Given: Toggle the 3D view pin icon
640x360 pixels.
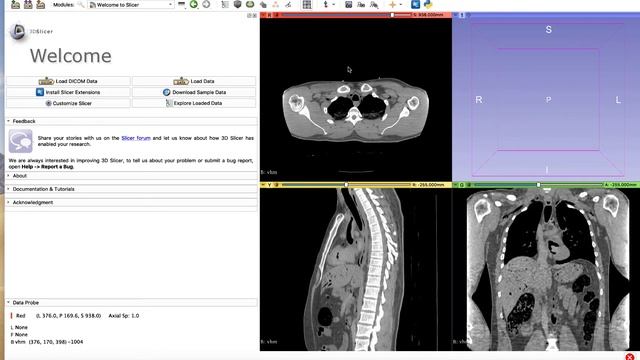Looking at the screenshot, I should pos(456,15).
